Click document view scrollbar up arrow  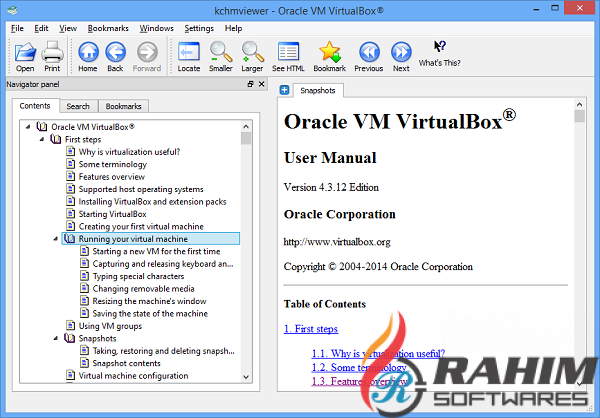(x=579, y=104)
